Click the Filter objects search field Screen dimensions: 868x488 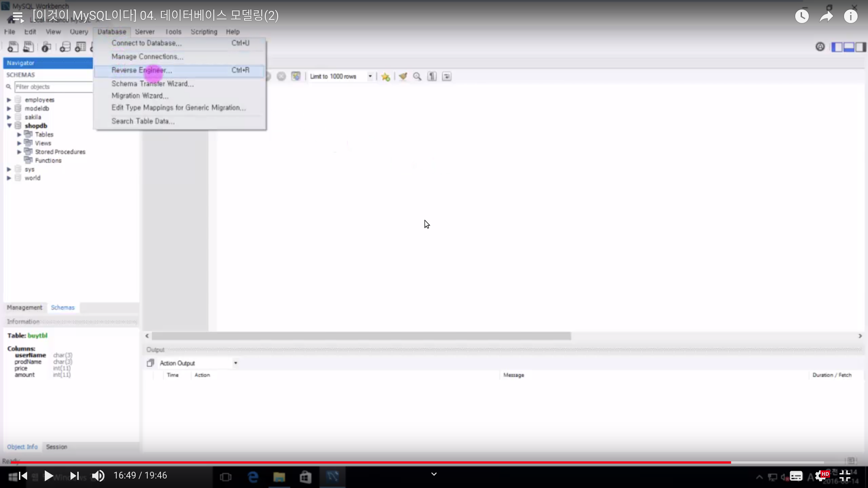[53, 87]
